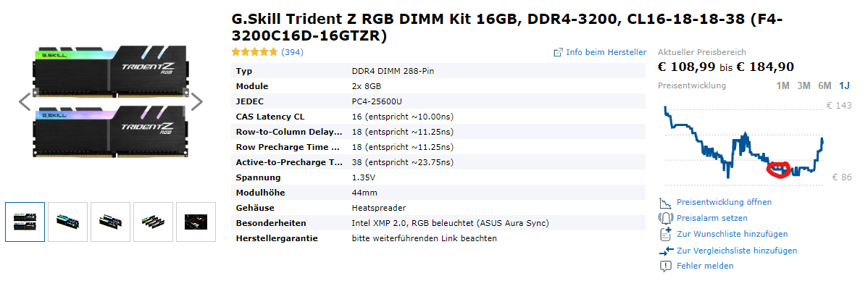Viewport: 868px width, 281px height.
Task: Switch price history to 3M range
Action: pos(804,85)
